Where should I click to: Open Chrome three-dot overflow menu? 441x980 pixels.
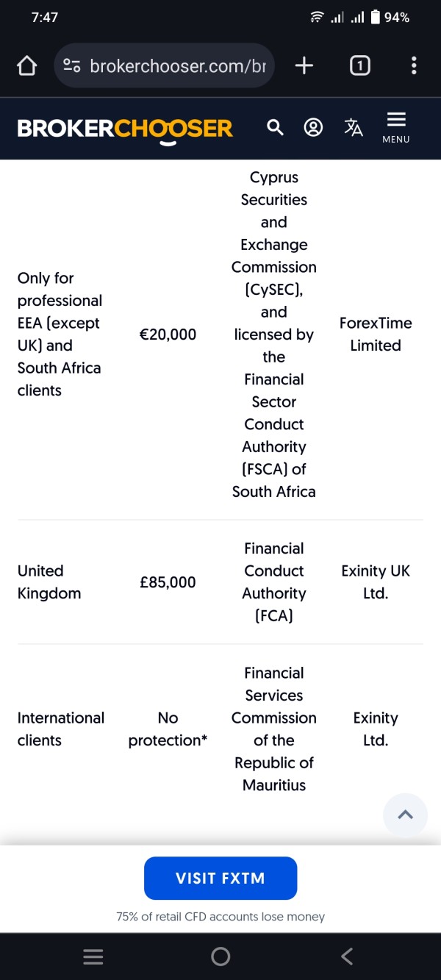tap(414, 66)
